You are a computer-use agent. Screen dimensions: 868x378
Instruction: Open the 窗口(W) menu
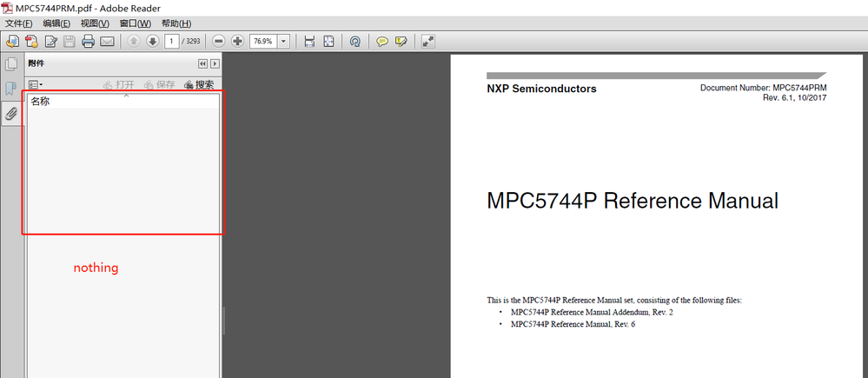[x=135, y=23]
